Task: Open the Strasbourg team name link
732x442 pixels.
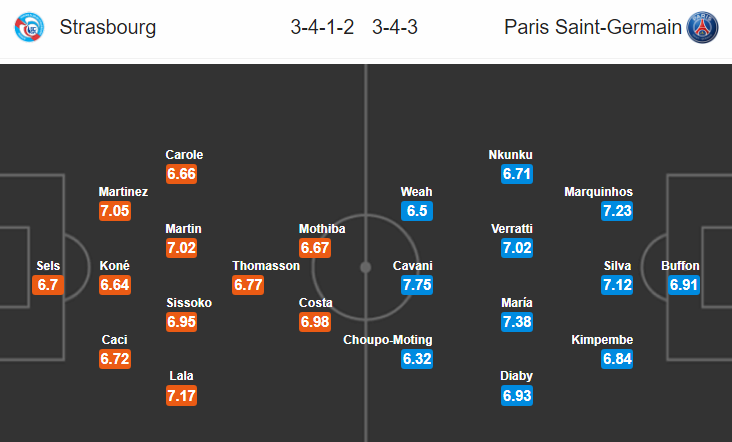Action: 108,28
